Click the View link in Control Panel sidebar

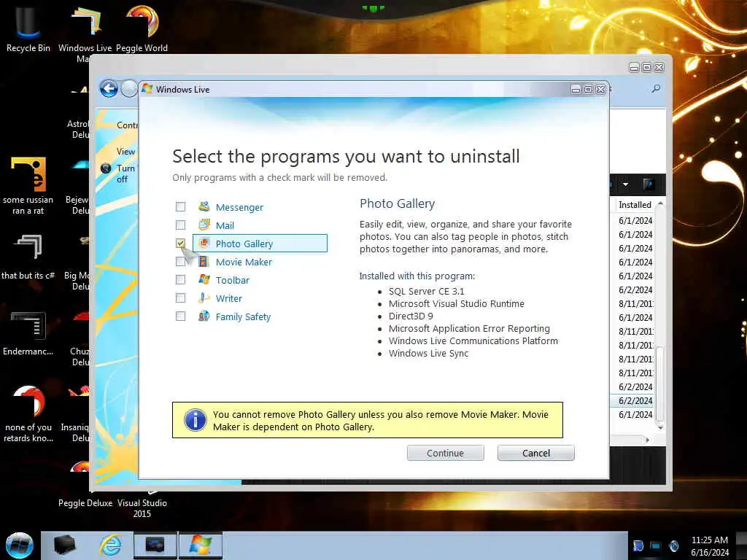[x=125, y=152]
